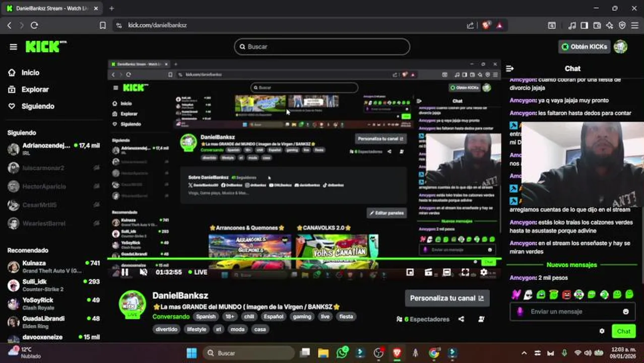Screen dimensions: 644x363
Task: Open mini-player mode from player controls
Action: click(410, 272)
